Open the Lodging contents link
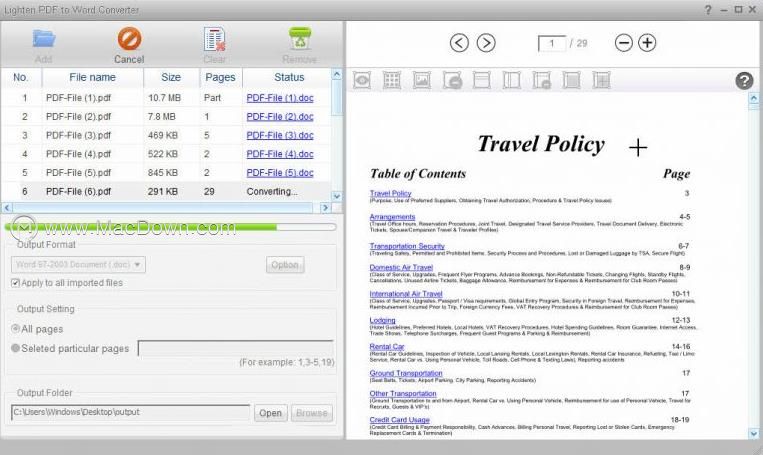This screenshot has width=763, height=455. (382, 320)
